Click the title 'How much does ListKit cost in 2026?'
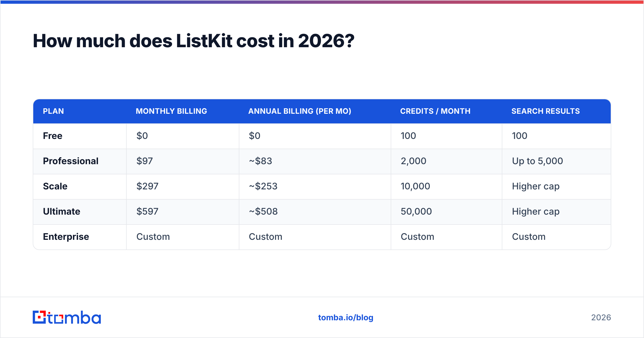 [x=193, y=41]
